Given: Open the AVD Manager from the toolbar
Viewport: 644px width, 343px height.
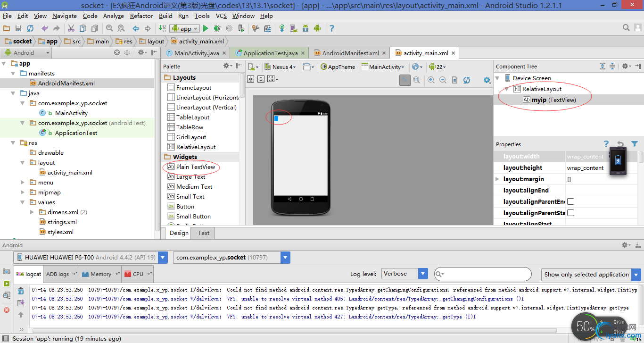Looking at the screenshot, I should 294,29.
